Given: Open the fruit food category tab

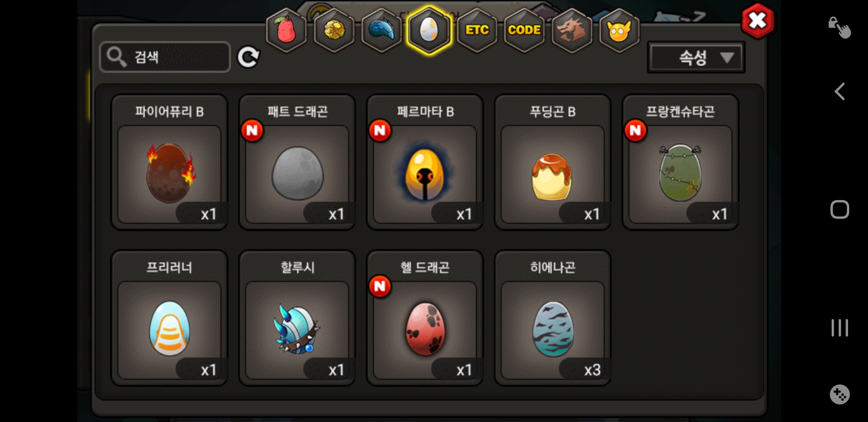Looking at the screenshot, I should [x=286, y=30].
